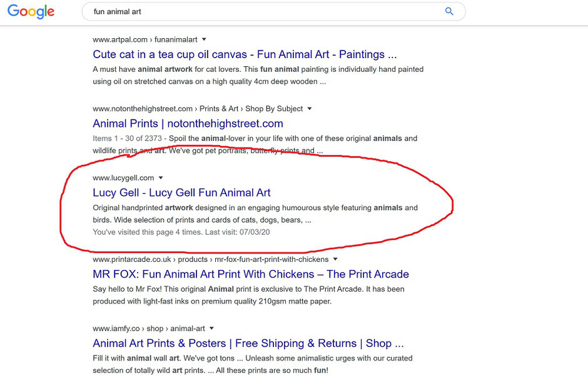Open 'Animal Prints | notonthehighstreet.com' result
Screen dimensions: 588x388
pyautogui.click(x=188, y=124)
